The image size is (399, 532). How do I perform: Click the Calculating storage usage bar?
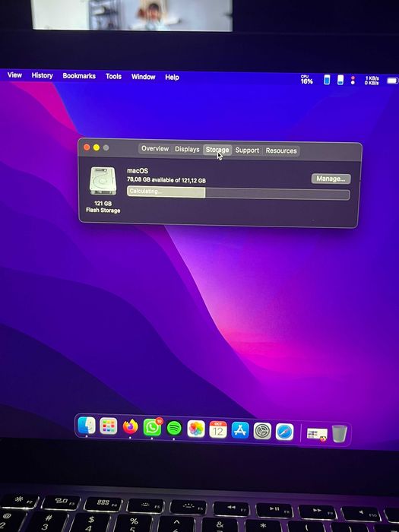click(238, 193)
